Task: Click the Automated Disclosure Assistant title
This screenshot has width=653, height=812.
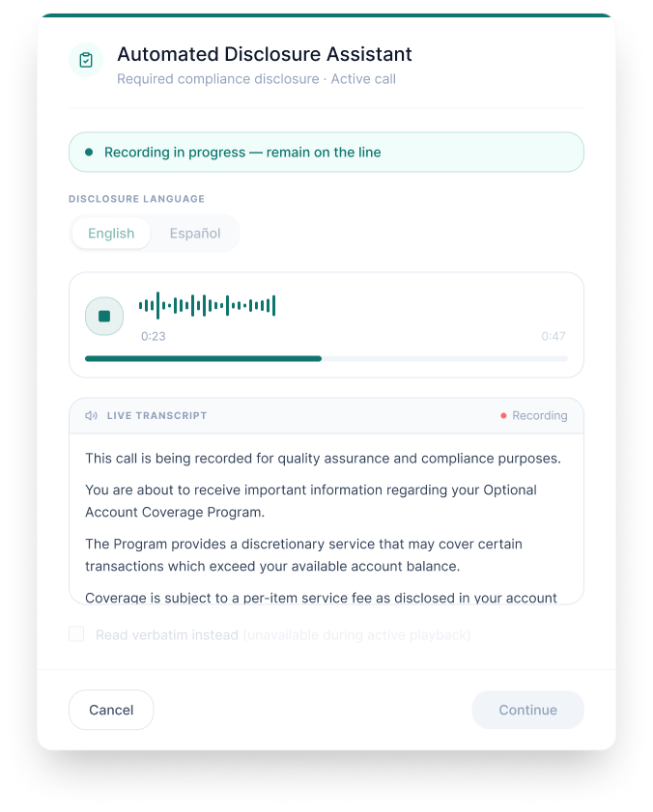Action: (x=265, y=54)
